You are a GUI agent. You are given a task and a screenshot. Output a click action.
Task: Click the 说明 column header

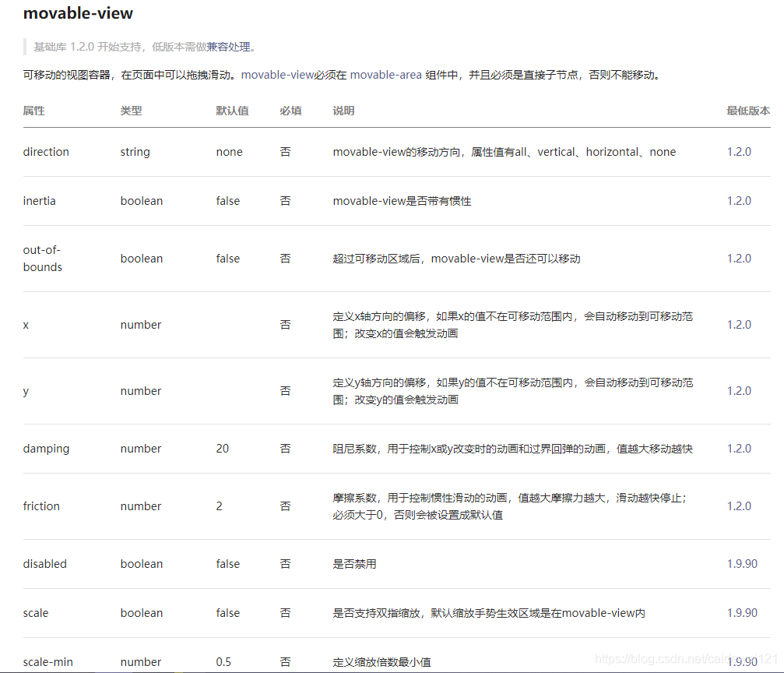pos(343,111)
